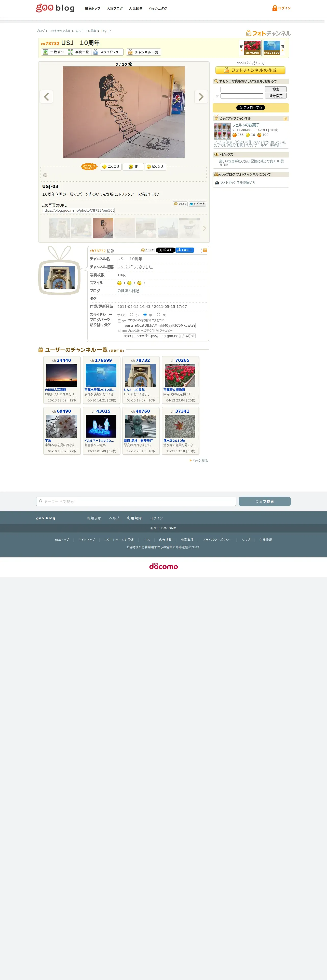Click USJ 10周年 breadcrumb link

[86, 31]
